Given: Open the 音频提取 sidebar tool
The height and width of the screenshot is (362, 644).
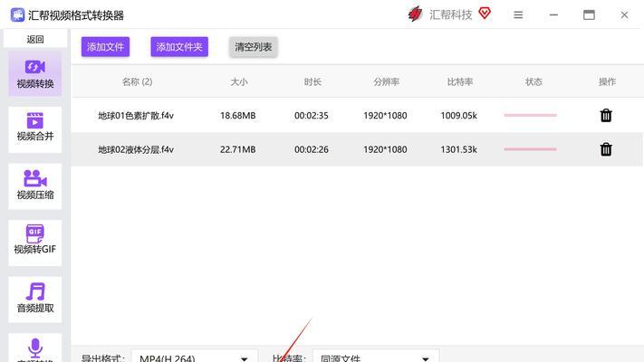Looking at the screenshot, I should [35, 300].
